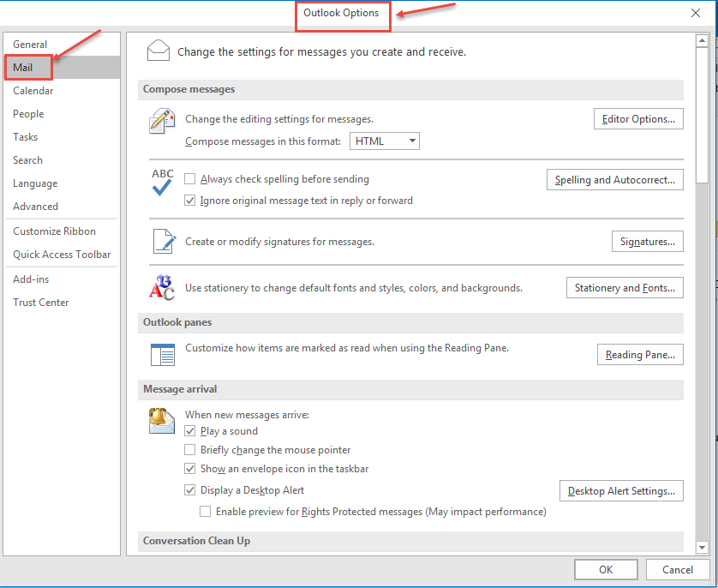Open the Advanced options category

(62, 206)
